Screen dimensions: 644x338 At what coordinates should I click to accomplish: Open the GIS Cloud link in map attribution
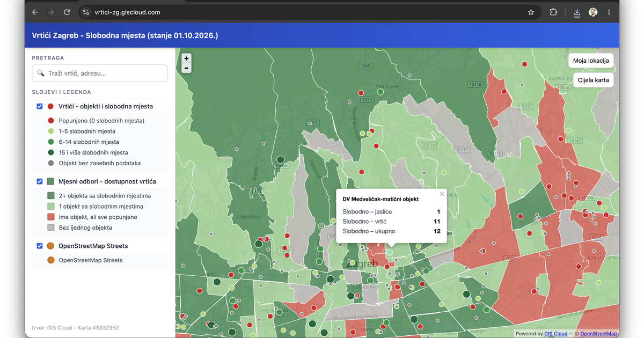click(555, 334)
